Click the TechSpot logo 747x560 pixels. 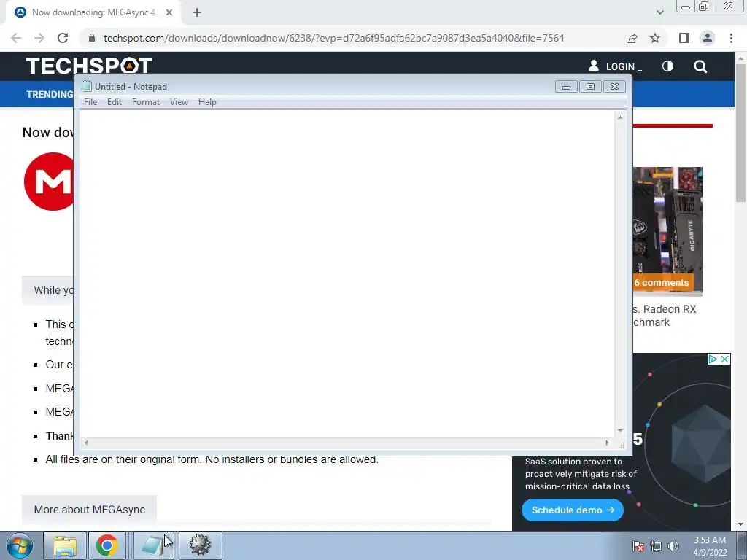(89, 66)
